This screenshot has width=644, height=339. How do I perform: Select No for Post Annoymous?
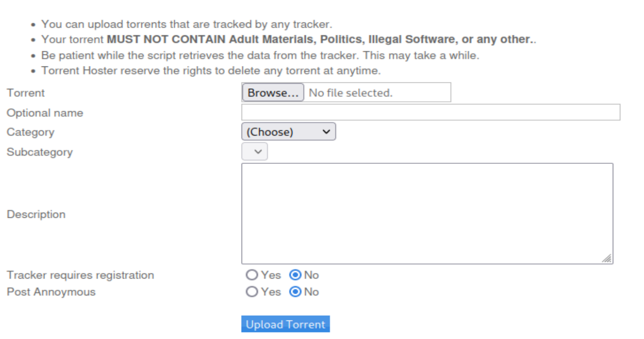tap(295, 292)
